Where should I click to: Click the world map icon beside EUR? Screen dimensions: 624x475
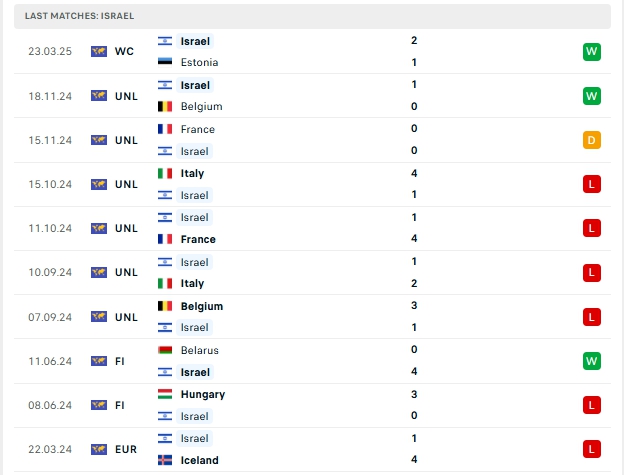point(99,449)
